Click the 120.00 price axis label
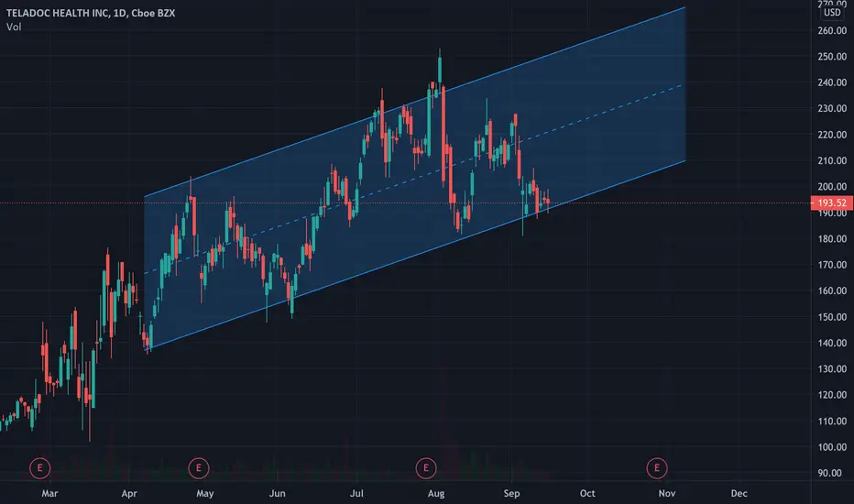854x504 pixels. pyautogui.click(x=832, y=394)
